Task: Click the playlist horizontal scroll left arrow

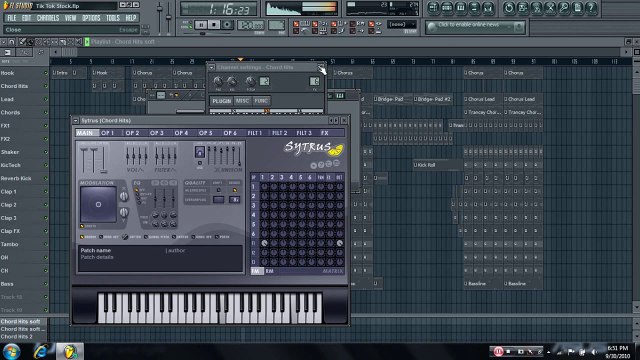Action: [56, 52]
